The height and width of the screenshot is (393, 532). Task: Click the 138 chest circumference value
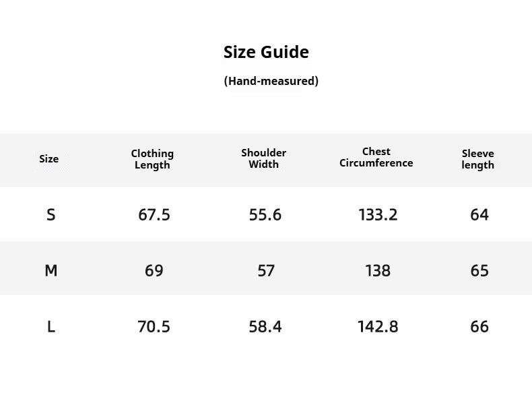tap(378, 271)
